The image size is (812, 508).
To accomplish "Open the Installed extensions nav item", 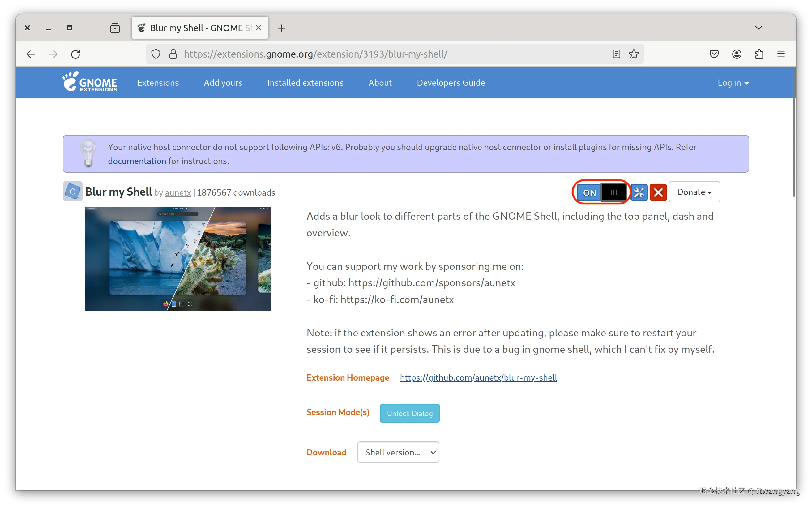I will coord(305,83).
